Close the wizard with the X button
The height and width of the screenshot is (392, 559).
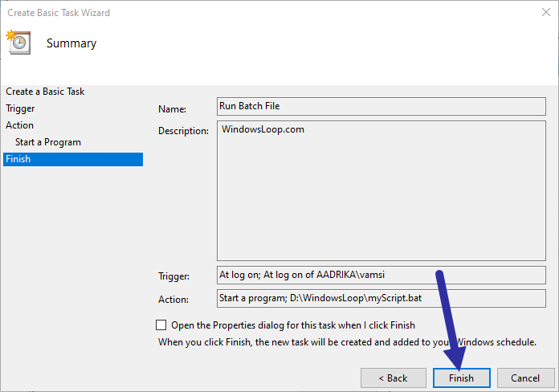pyautogui.click(x=546, y=12)
